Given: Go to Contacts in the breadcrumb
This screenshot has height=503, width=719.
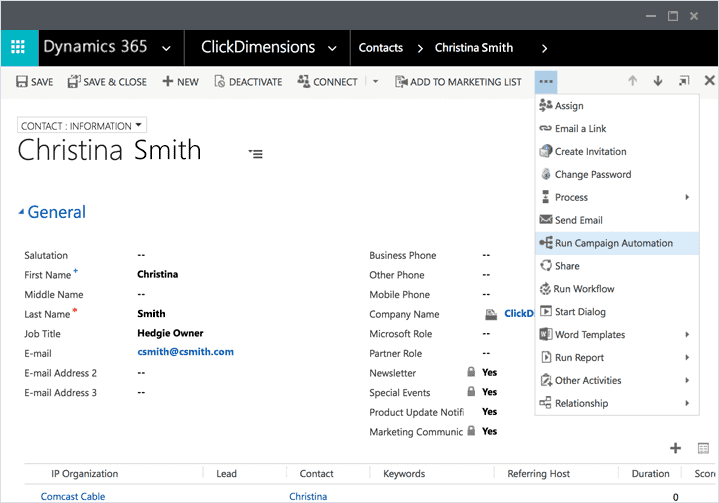Looking at the screenshot, I should [x=381, y=48].
